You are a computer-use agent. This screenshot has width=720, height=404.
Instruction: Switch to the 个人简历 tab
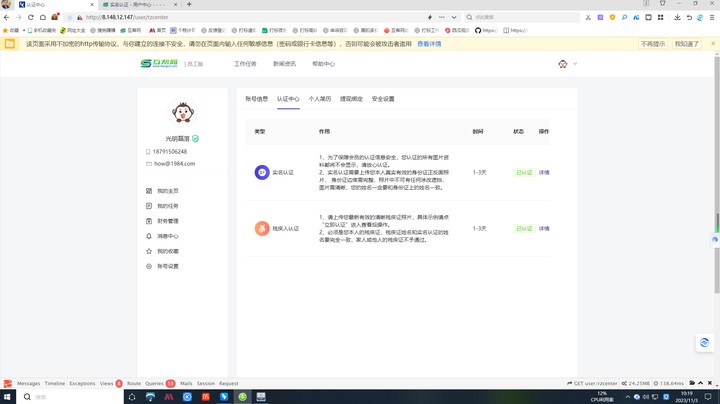320,99
